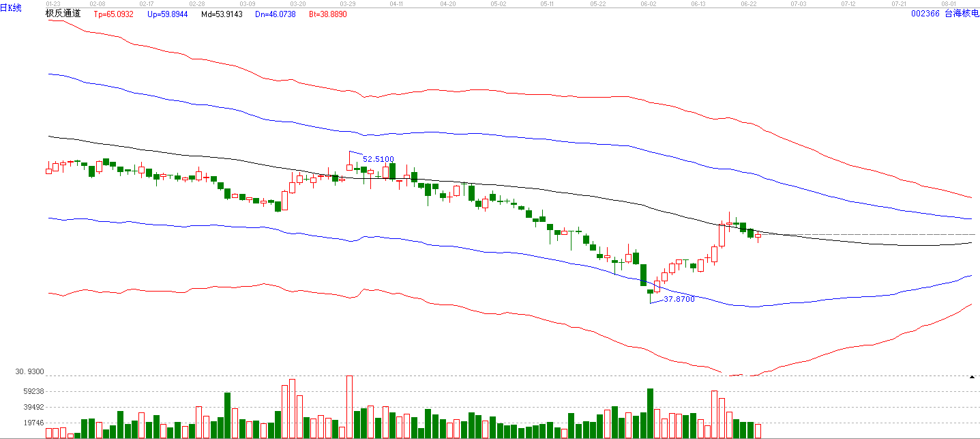This screenshot has height=439, width=980.
Task: Select the 06-02 date on time axis
Action: click(x=649, y=3)
